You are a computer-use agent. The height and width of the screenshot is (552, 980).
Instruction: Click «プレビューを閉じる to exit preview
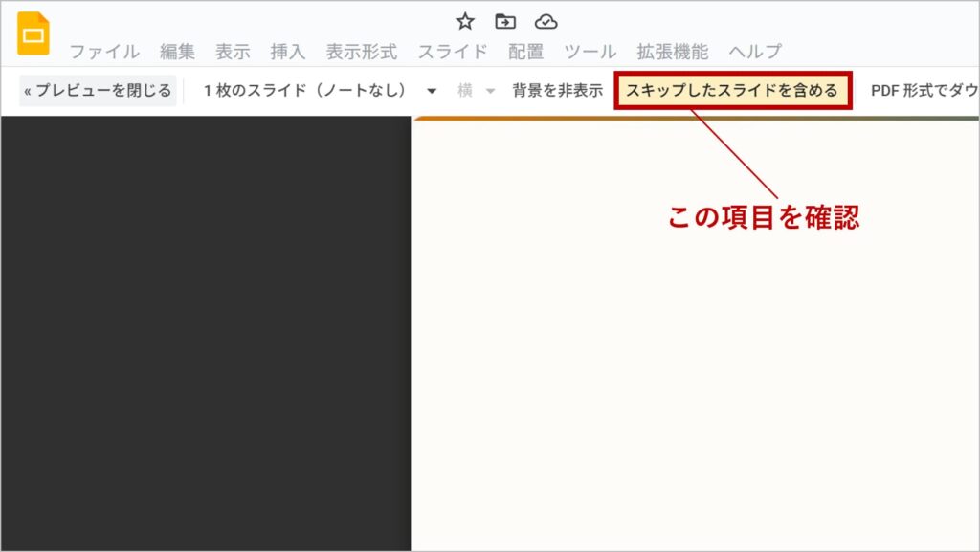click(98, 91)
